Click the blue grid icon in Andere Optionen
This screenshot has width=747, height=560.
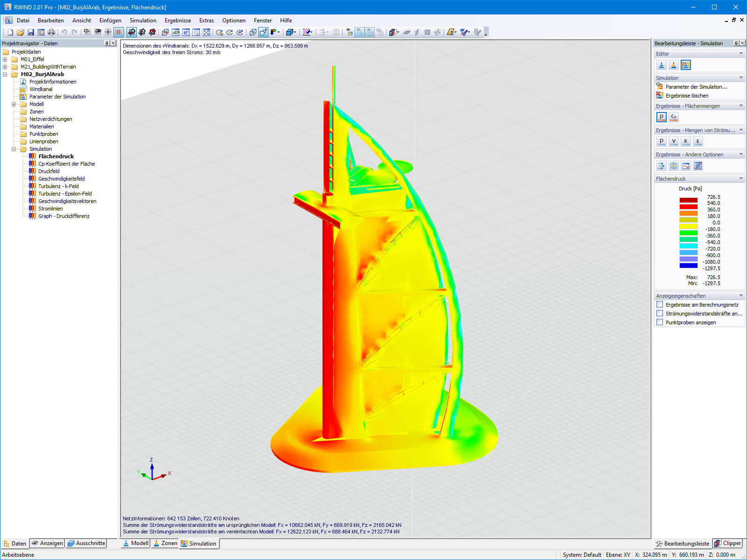tap(698, 166)
